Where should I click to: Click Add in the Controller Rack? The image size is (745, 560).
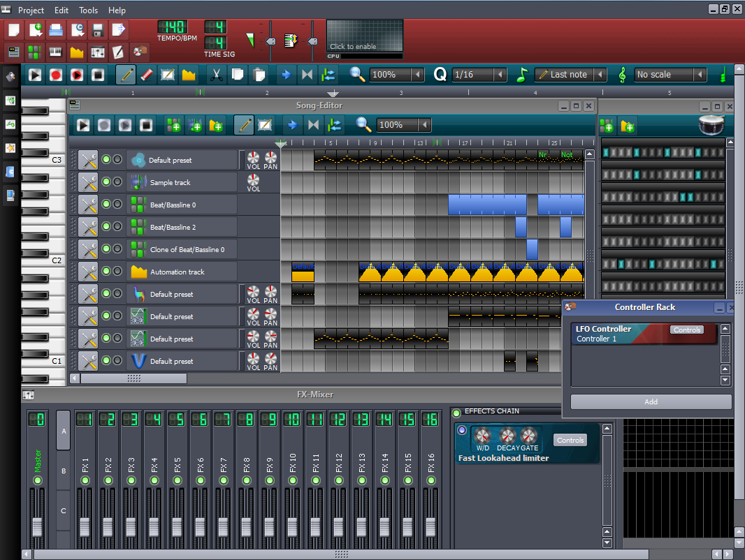651,401
